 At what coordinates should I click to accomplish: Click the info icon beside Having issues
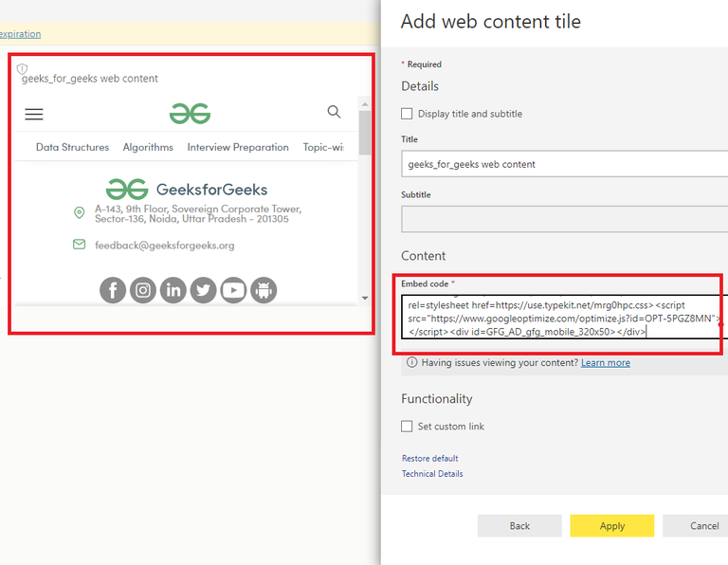411,362
